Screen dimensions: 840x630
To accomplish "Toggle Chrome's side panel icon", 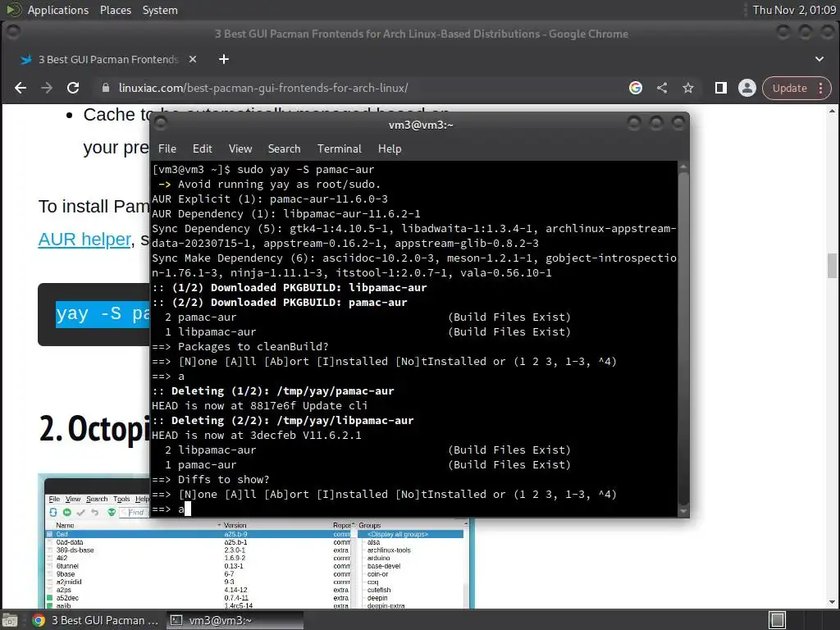I will 721,88.
